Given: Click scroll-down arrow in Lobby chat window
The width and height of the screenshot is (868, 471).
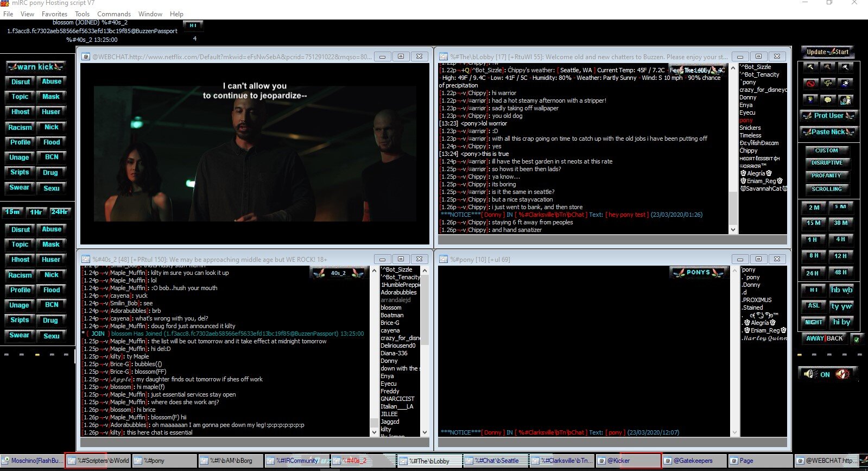Looking at the screenshot, I should point(733,230).
